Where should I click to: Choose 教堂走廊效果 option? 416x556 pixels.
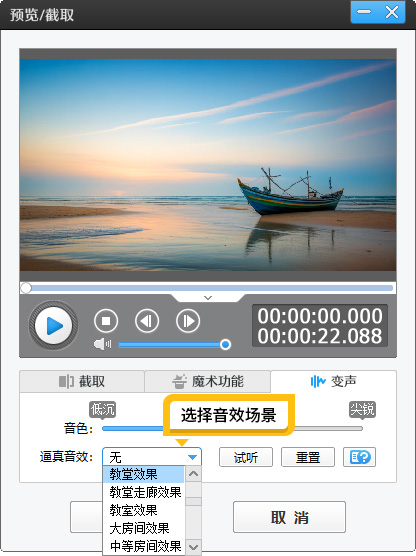[x=144, y=492]
